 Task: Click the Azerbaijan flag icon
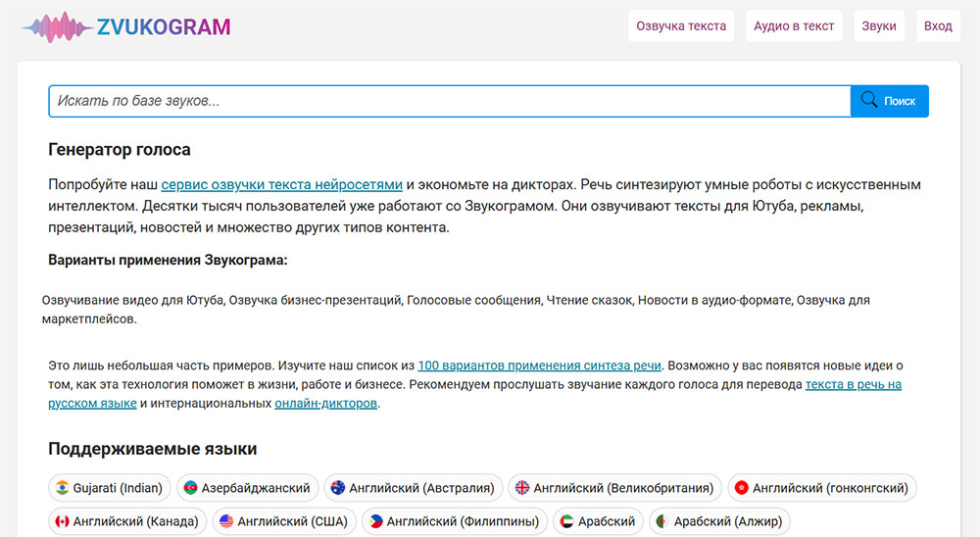click(191, 488)
